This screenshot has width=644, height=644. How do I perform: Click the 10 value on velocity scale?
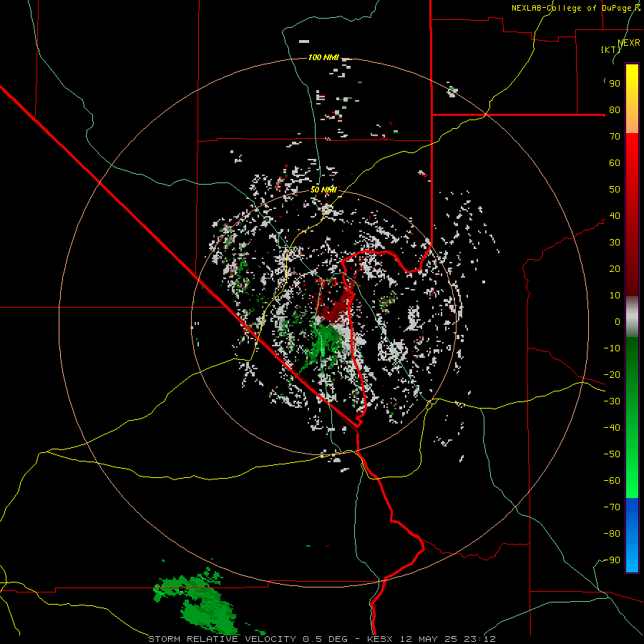[615, 296]
